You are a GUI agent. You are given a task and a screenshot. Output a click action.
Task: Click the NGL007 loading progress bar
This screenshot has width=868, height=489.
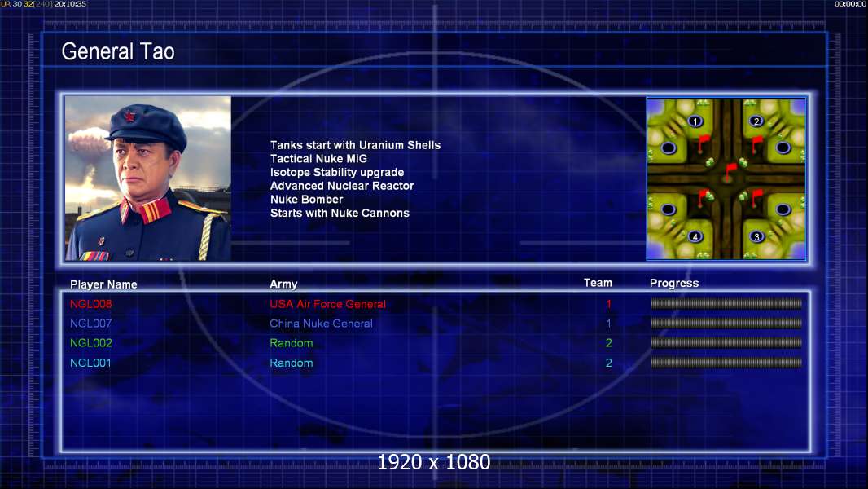click(726, 323)
